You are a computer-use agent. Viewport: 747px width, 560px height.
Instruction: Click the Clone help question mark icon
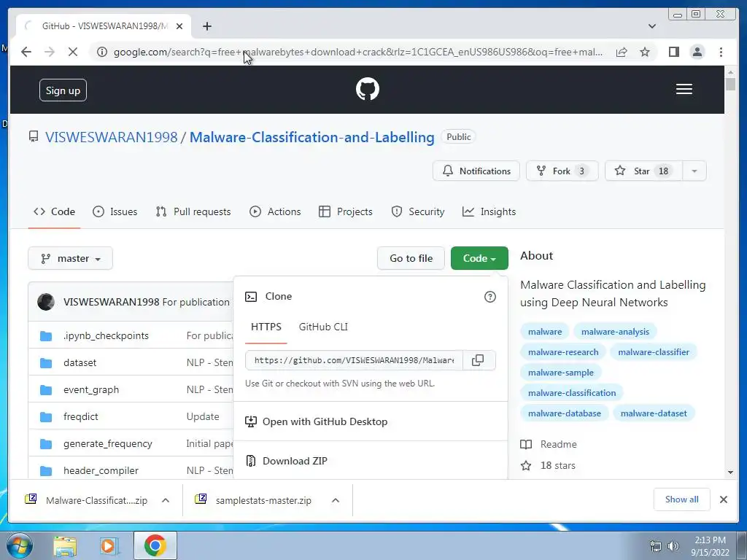(489, 297)
